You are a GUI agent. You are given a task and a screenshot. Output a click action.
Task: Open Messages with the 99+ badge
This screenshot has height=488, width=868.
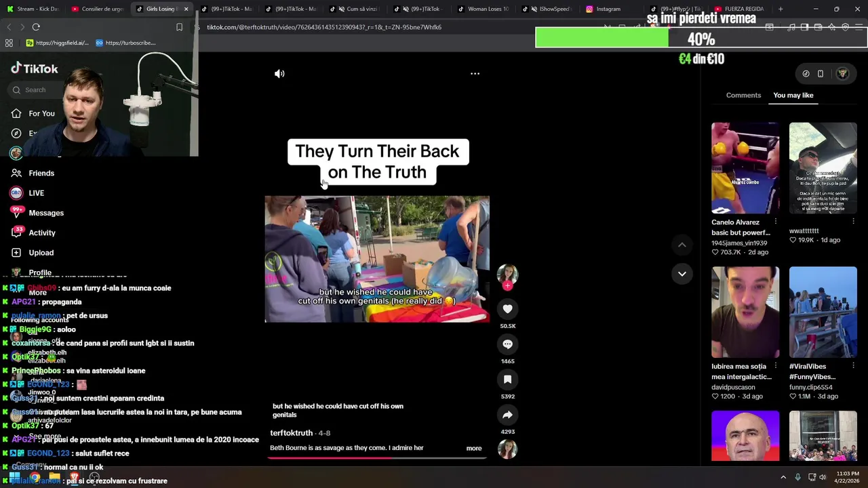37,213
